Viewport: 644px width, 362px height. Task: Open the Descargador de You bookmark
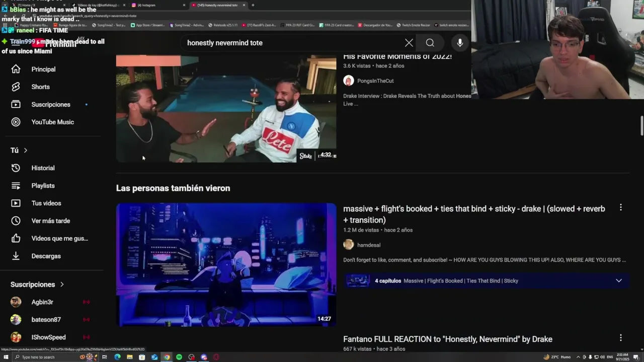[375, 25]
